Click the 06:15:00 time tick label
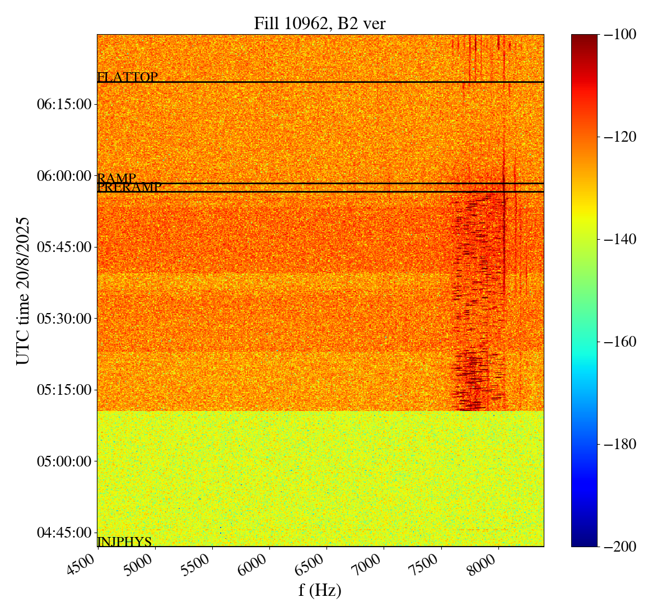 tap(64, 104)
